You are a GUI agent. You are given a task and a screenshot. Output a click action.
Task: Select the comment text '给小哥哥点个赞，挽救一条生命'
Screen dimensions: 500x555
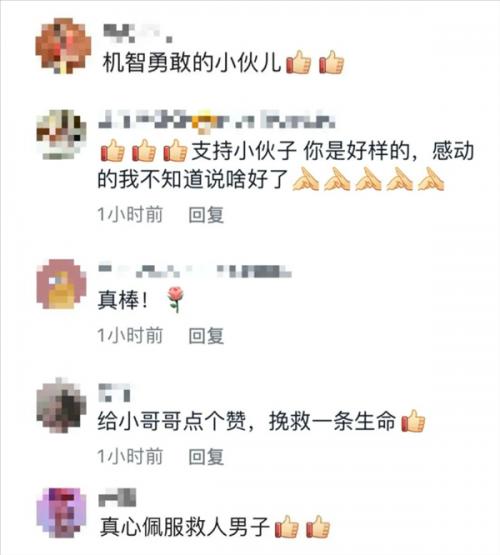(x=247, y=421)
